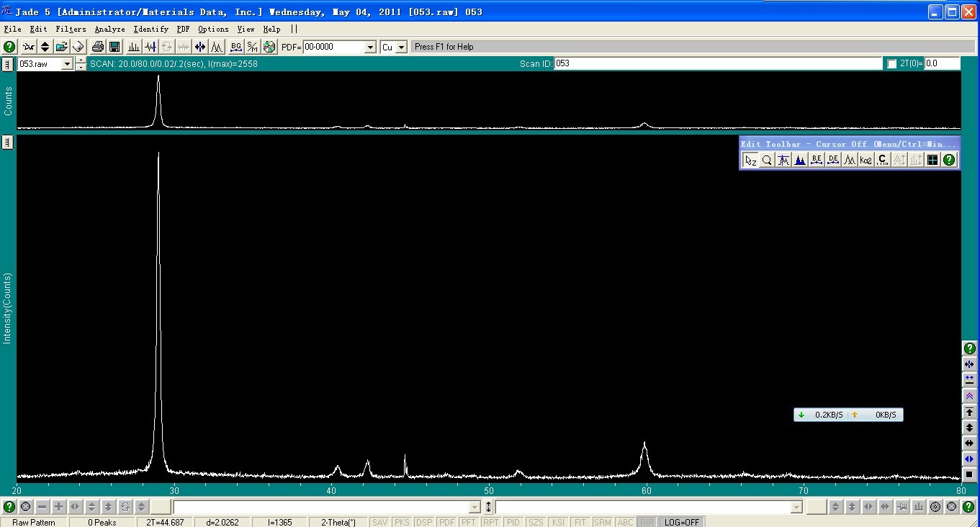Click the d=2.0262 status readout

[222, 522]
